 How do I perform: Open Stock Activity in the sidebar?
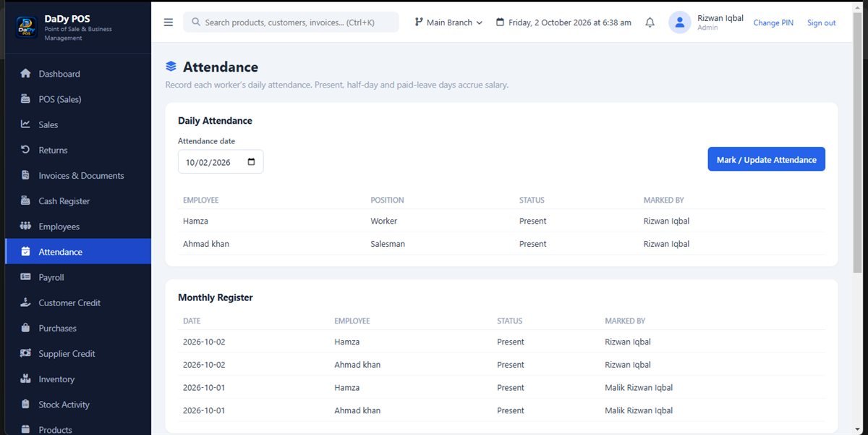tap(78, 405)
